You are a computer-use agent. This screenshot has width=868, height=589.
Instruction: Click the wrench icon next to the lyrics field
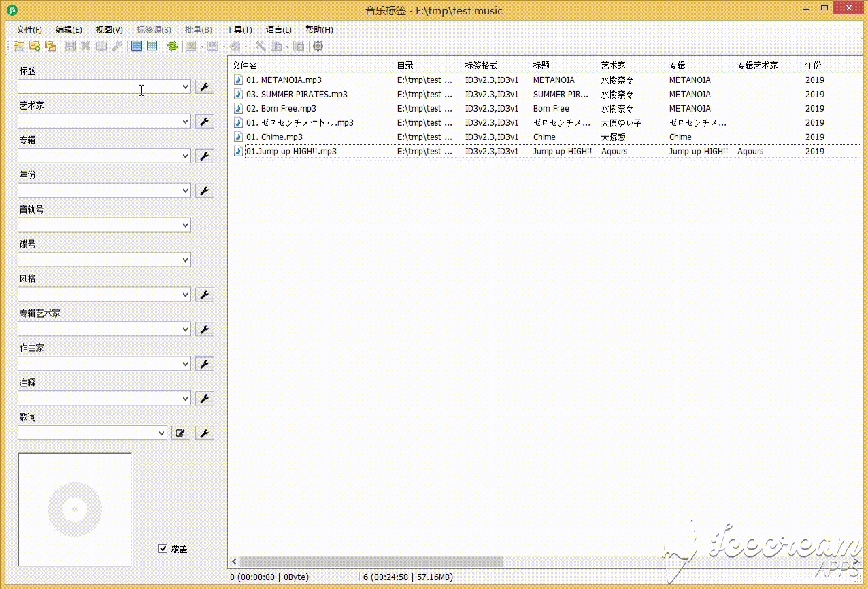point(204,433)
